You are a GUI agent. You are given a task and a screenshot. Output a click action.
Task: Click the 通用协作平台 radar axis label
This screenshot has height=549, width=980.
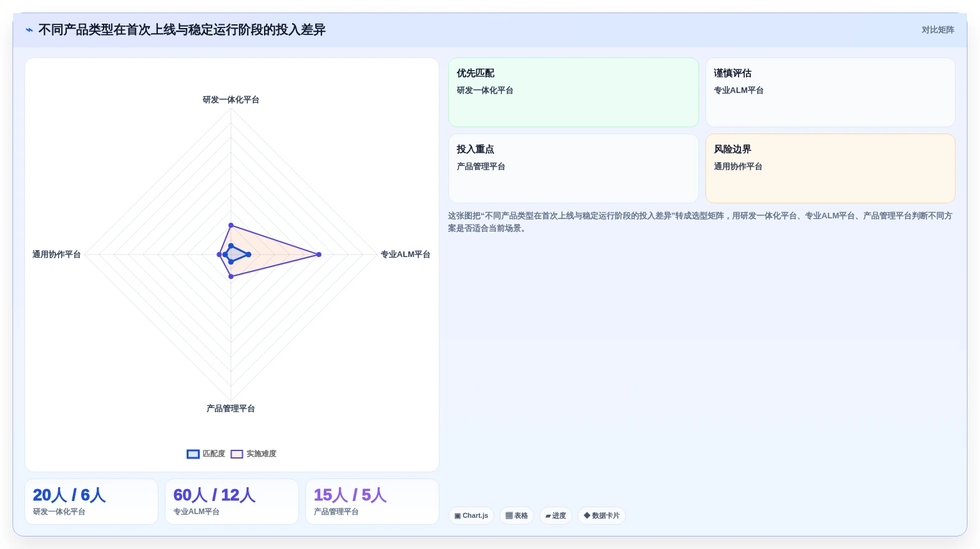click(57, 255)
